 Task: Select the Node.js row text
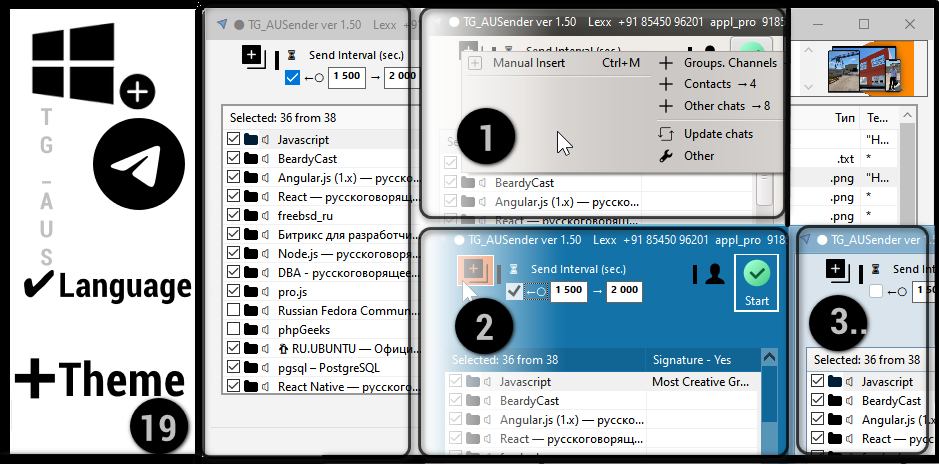click(x=348, y=254)
